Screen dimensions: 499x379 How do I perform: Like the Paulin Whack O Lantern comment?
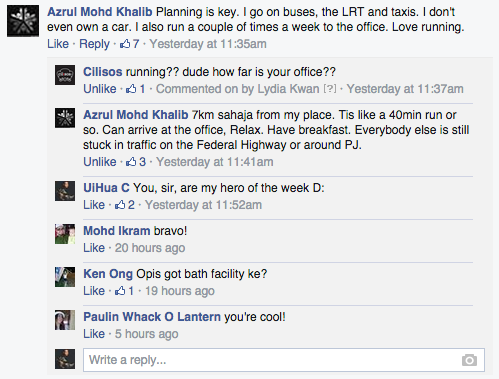pos(94,334)
